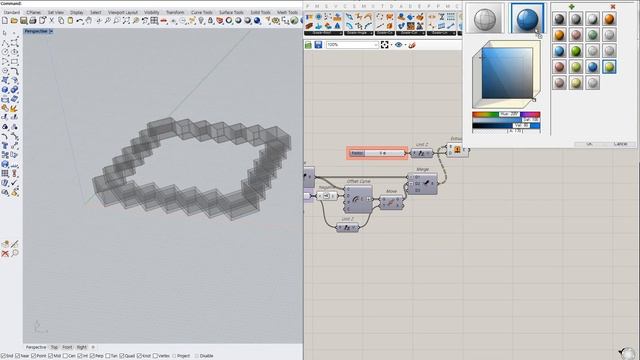Image resolution: width=640 pixels, height=360 pixels.
Task: Click the New file icon in Rhino toolbar
Action: (x=5, y=20)
